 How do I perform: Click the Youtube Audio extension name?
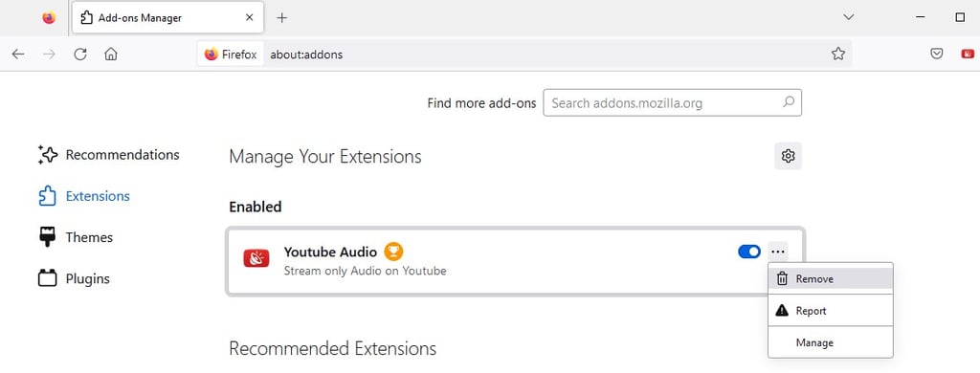[x=330, y=252]
